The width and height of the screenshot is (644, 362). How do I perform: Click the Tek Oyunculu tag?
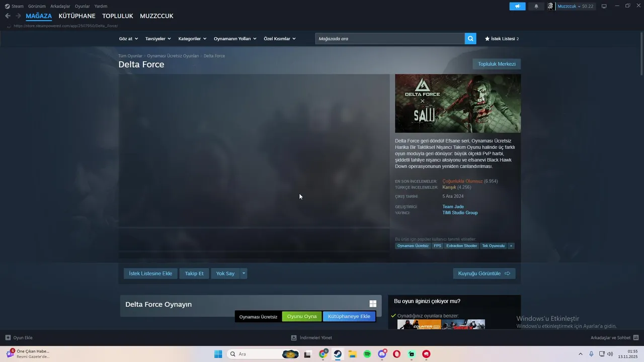[x=493, y=246]
